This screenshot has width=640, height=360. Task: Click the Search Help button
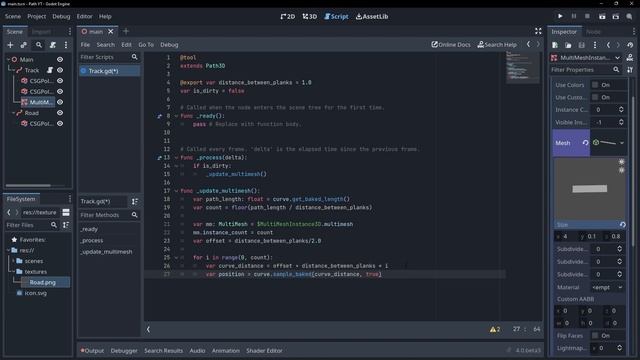point(497,44)
